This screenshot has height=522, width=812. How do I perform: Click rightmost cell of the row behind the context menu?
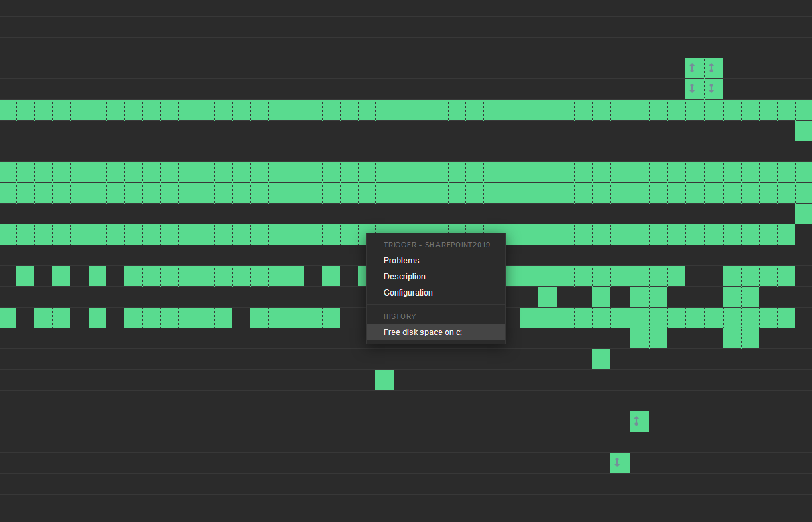tap(786, 235)
